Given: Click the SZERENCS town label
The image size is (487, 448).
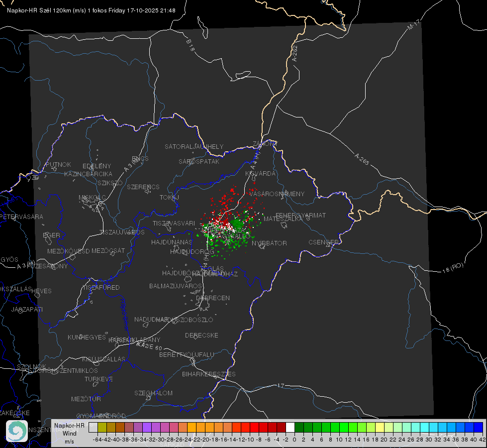Looking at the screenshot, I should (143, 187).
